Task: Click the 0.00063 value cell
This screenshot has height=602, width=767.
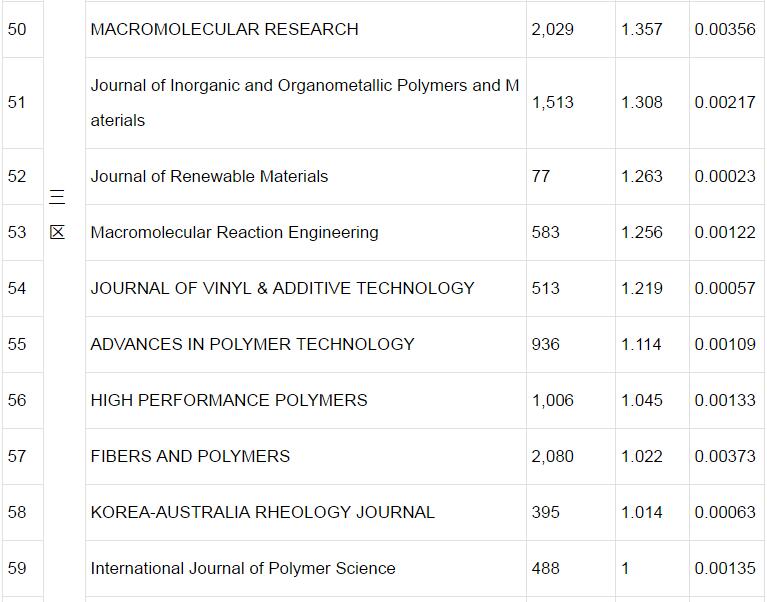Action: coord(725,512)
